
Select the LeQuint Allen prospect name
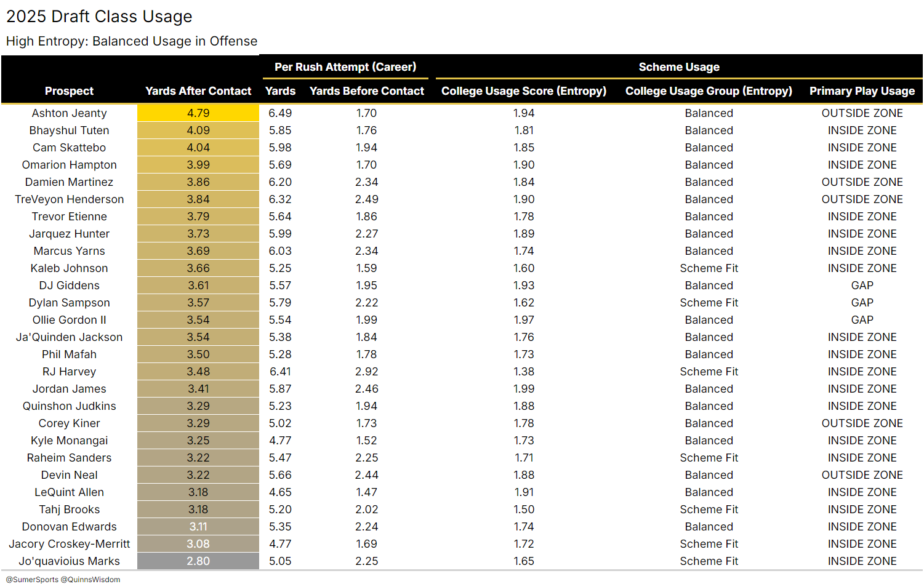click(x=70, y=492)
